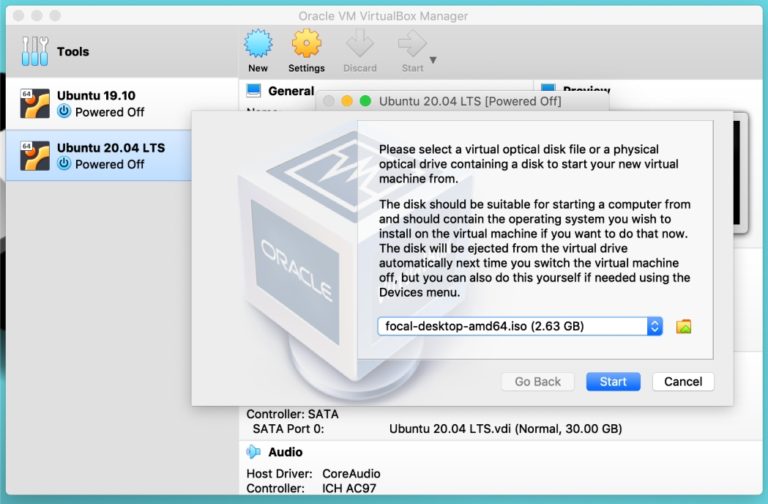The height and width of the screenshot is (504, 768).
Task: Click the Ubuntu 20.04 LTS OS icon
Action: coord(35,156)
